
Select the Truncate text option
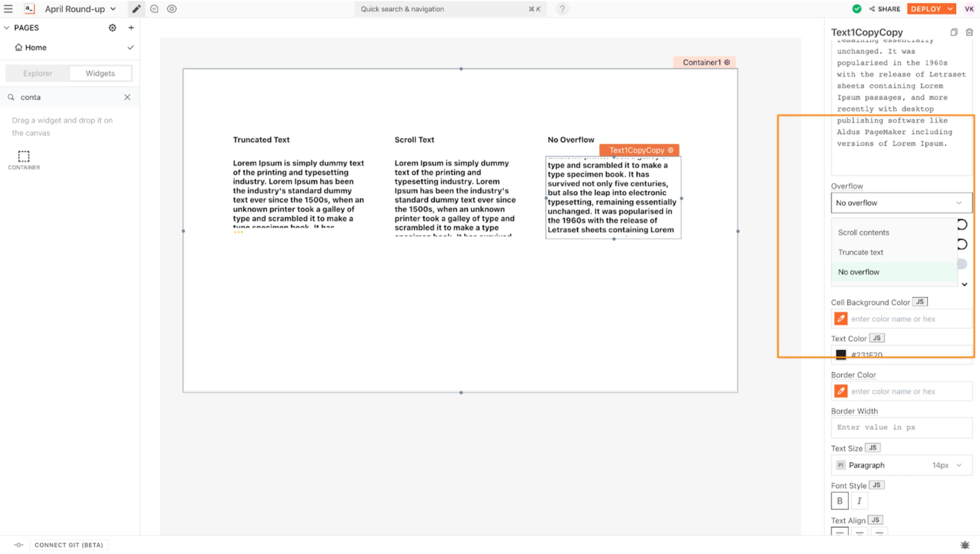pyautogui.click(x=861, y=252)
